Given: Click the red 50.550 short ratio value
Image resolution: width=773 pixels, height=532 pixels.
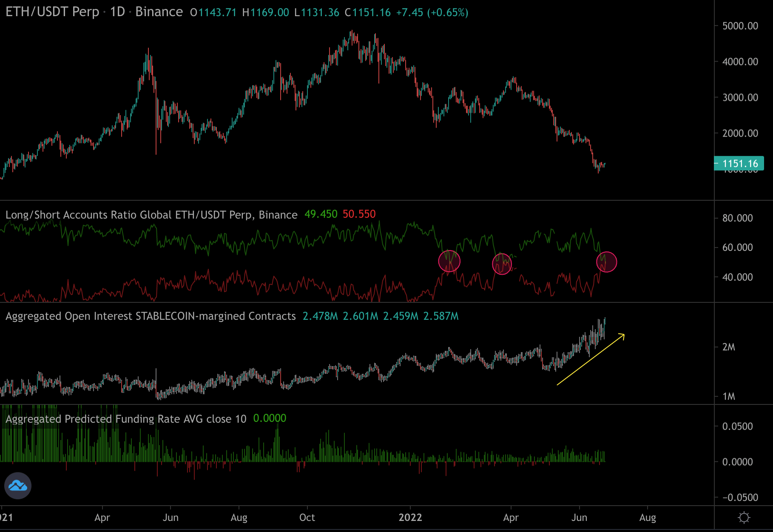Looking at the screenshot, I should click(x=359, y=214).
